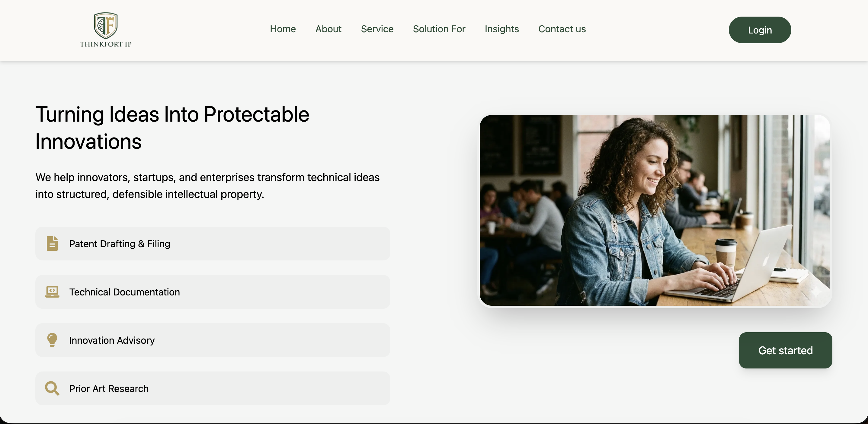Open the Contact us page
The width and height of the screenshot is (868, 424).
pos(562,29)
